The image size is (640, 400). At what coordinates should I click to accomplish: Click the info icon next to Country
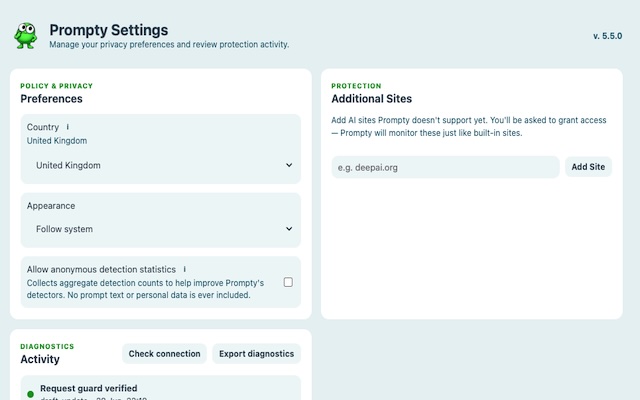pyautogui.click(x=68, y=127)
